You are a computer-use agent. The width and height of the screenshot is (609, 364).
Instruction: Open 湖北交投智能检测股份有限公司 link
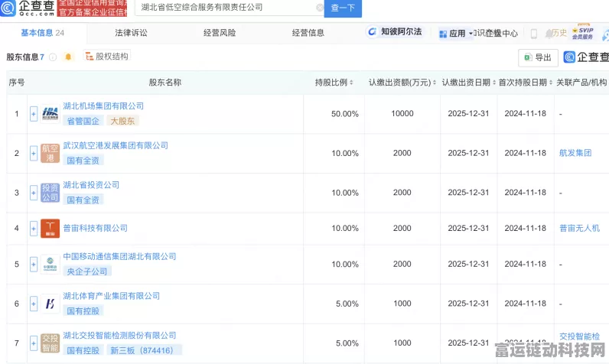[x=119, y=335]
